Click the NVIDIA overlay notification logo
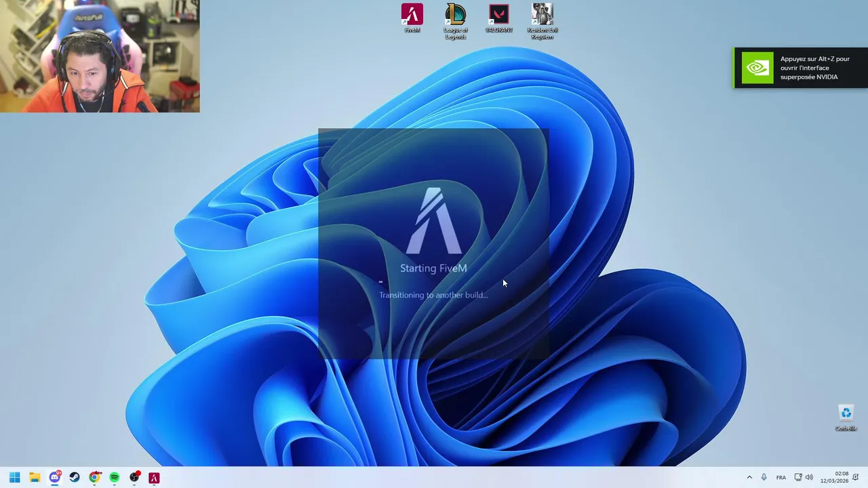 coord(757,68)
